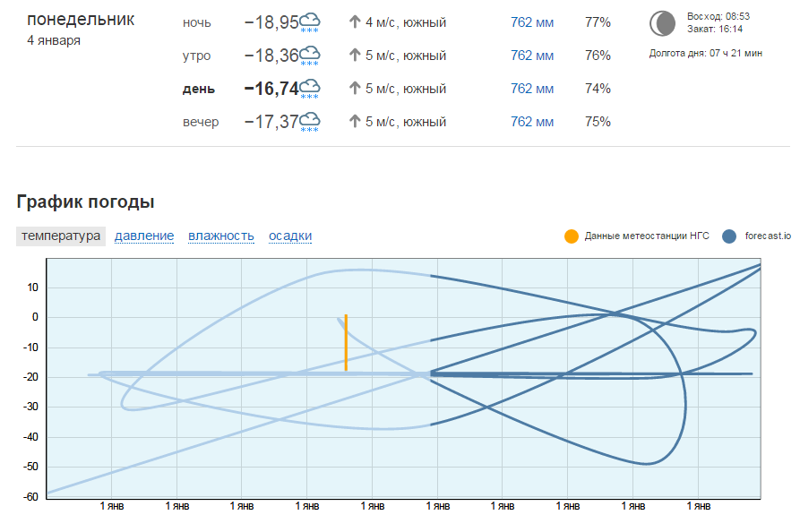800x532 pixels.
Task: Click the день row label
Action: [x=199, y=90]
